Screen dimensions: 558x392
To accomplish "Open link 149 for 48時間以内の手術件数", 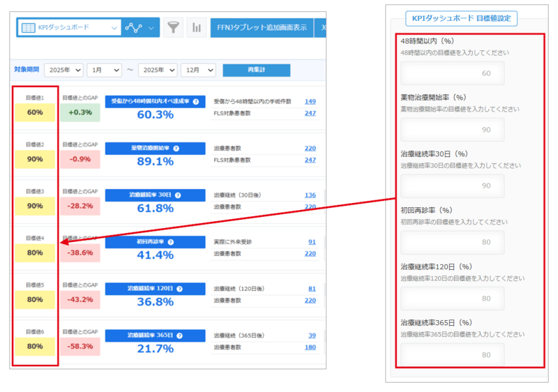I will tap(310, 101).
